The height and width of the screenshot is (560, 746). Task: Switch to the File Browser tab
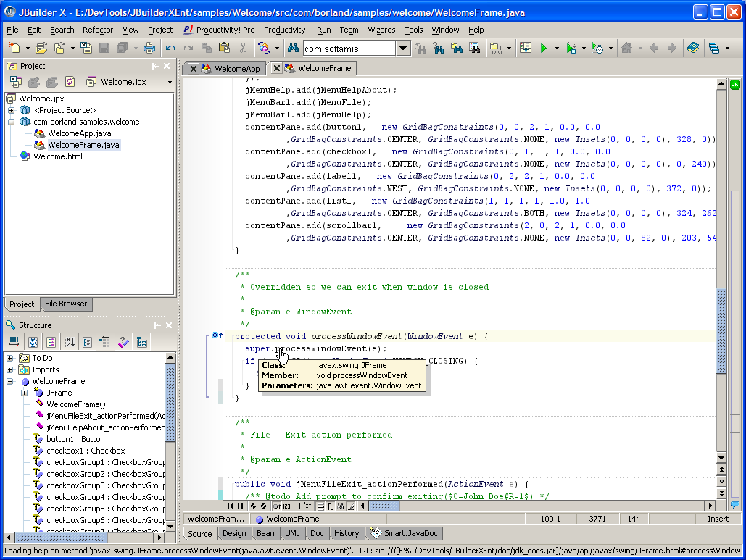[x=66, y=304]
